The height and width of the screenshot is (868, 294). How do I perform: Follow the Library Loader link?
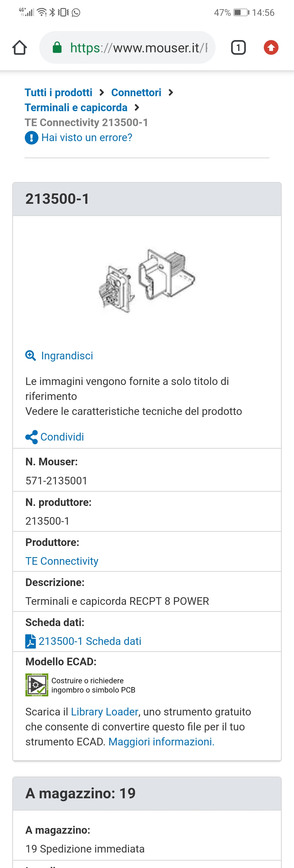(x=105, y=712)
